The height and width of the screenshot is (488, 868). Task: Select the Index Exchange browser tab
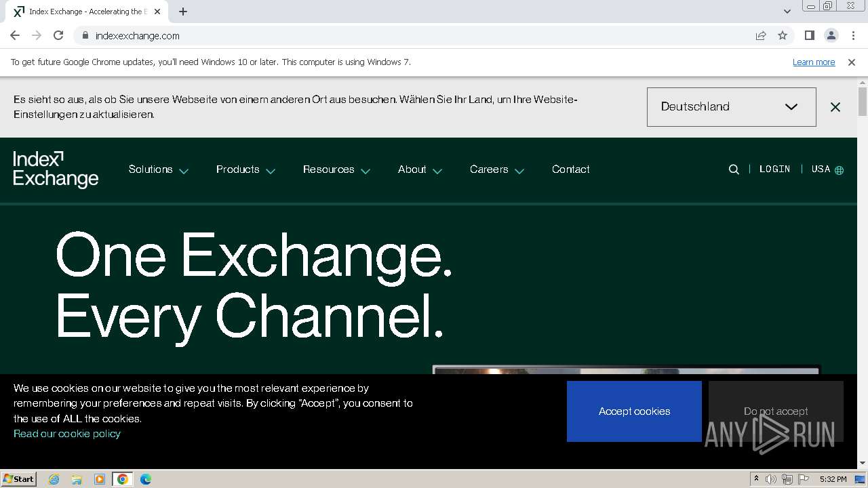coord(88,12)
